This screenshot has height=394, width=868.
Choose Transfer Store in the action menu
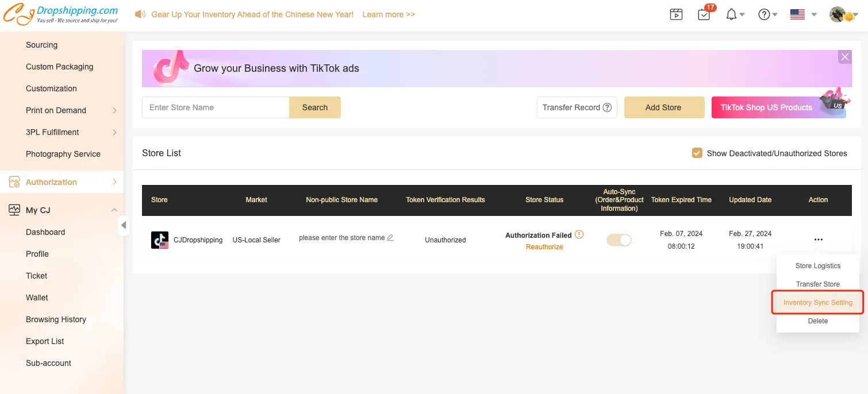(817, 284)
